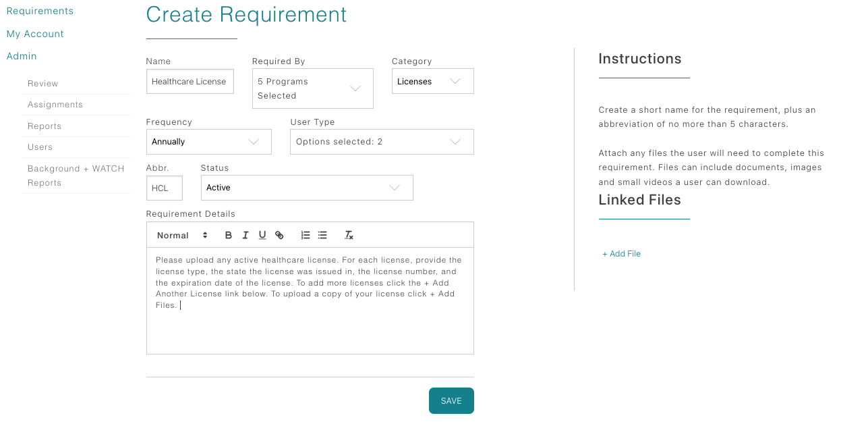Go to My Account

[x=35, y=34]
